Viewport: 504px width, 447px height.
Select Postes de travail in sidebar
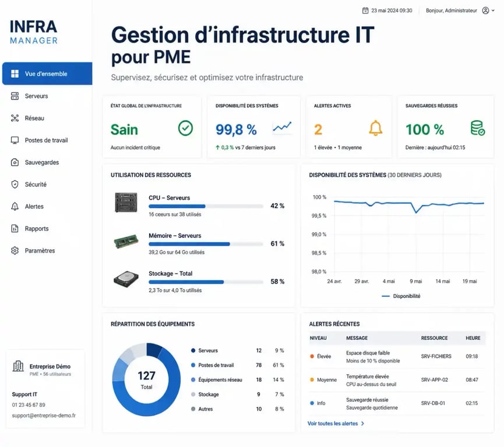(x=47, y=140)
